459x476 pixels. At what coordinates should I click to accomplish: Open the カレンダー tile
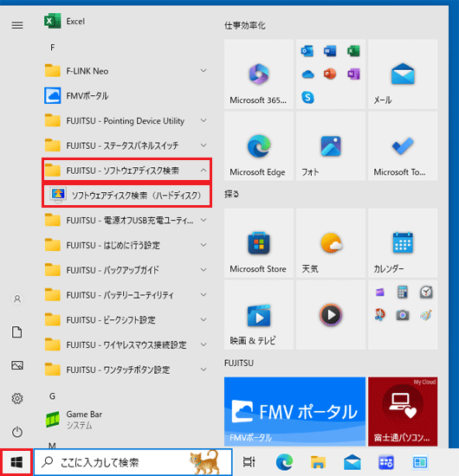(x=403, y=243)
